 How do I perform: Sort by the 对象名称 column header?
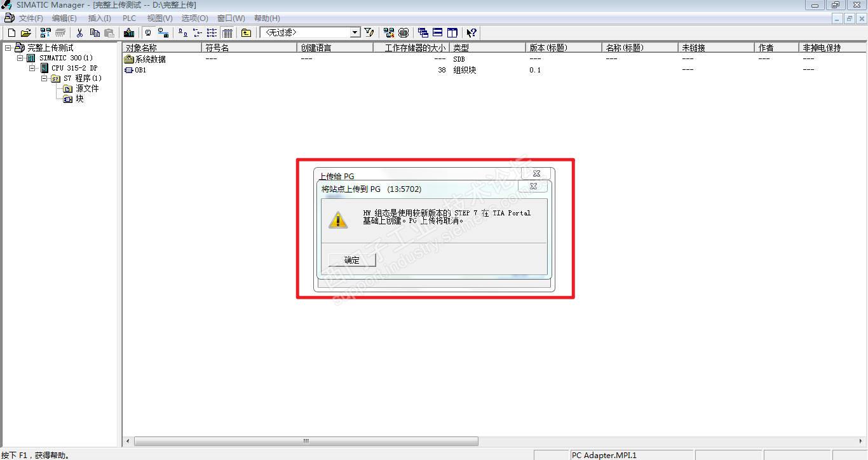[162, 48]
